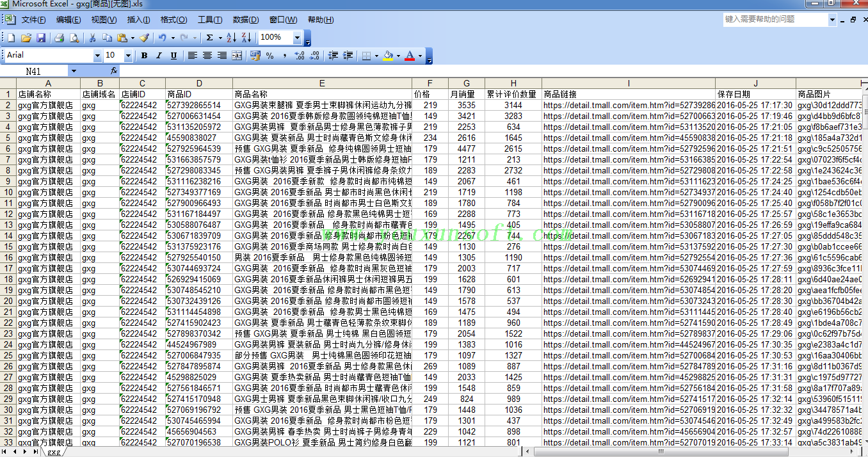Apply currency style to cells
The width and height of the screenshot is (868, 457).
255,56
